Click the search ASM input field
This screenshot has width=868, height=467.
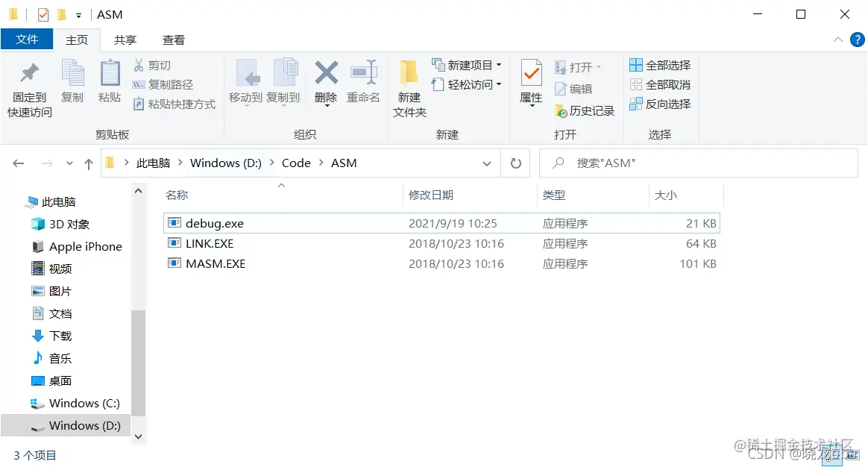point(698,163)
